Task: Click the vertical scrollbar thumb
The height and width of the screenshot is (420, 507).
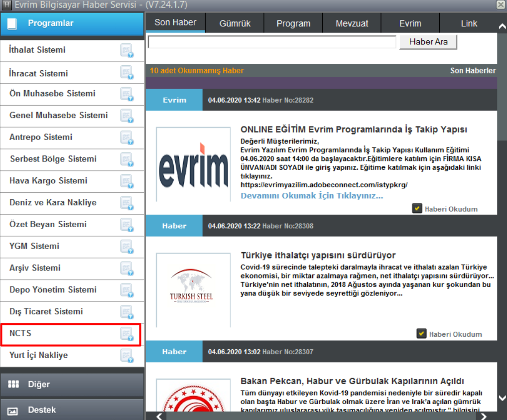Action: tap(502, 87)
